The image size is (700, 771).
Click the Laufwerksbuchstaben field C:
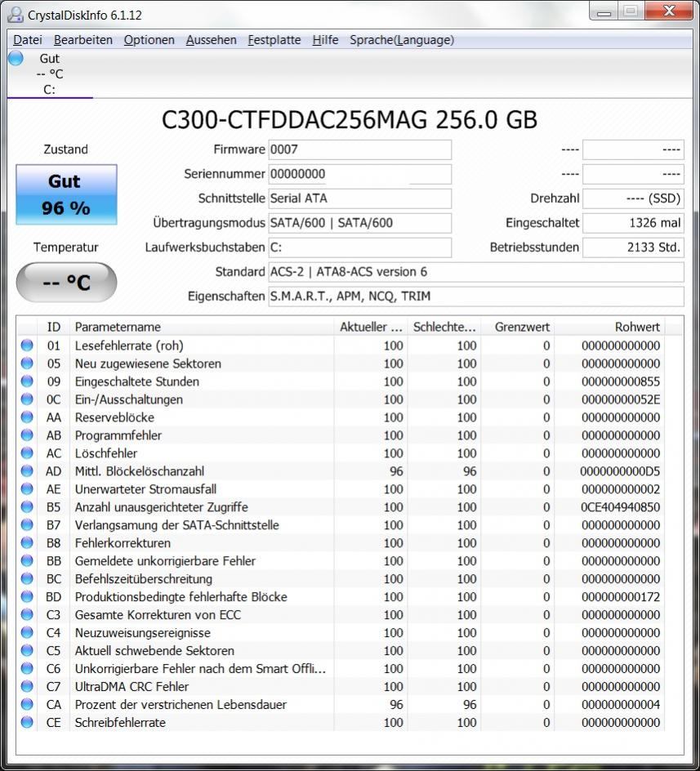(359, 247)
